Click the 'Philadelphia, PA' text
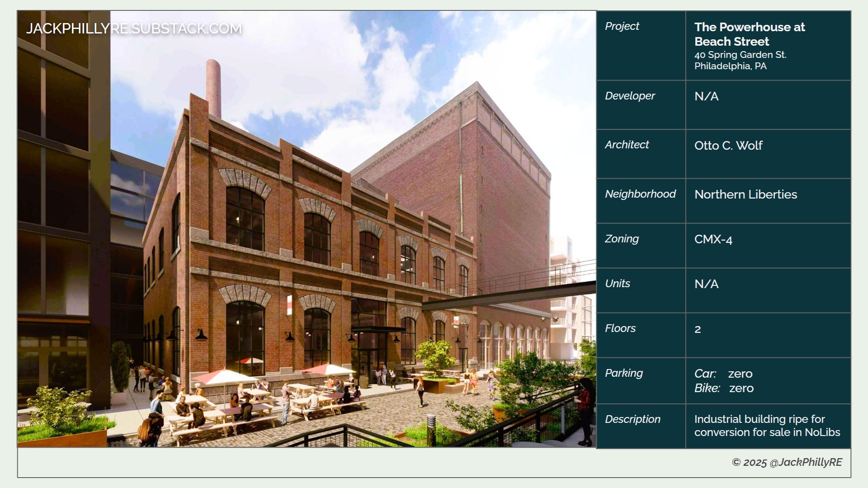Viewport: 868px width, 488px height. point(730,66)
